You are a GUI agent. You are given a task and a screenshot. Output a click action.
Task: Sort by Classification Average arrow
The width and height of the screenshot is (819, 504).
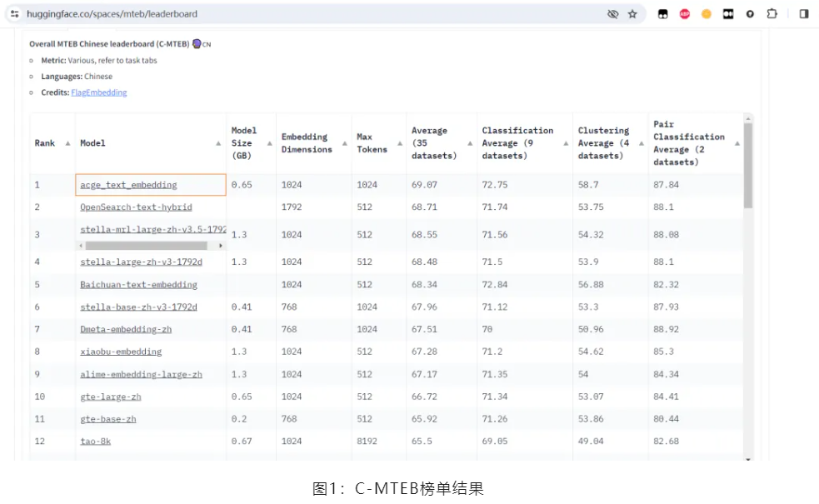566,143
